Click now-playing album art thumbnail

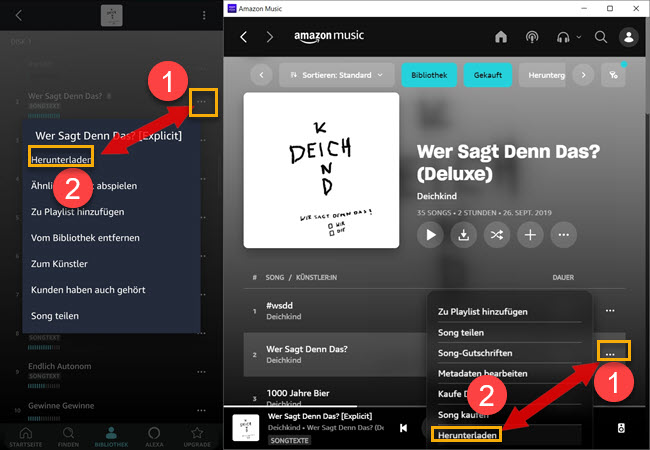click(245, 428)
